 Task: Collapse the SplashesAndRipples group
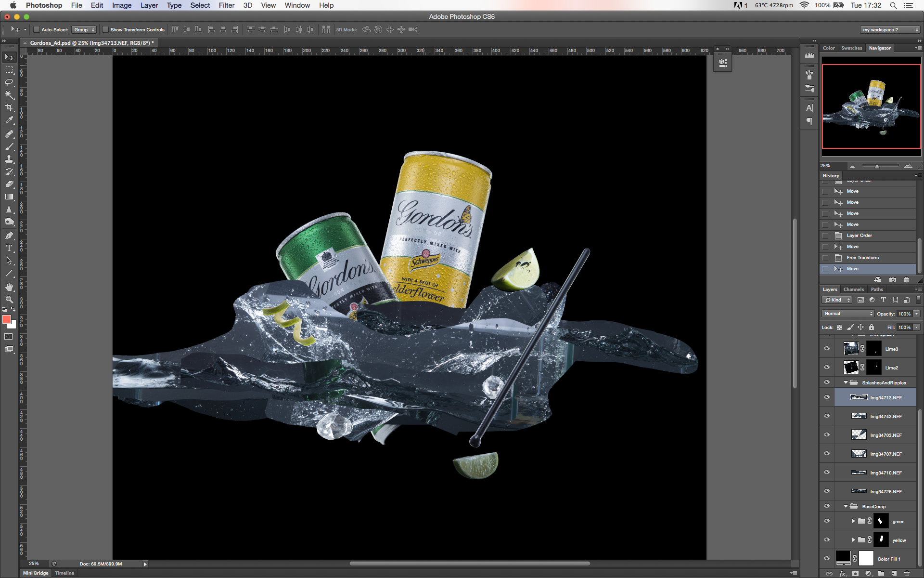tap(846, 382)
